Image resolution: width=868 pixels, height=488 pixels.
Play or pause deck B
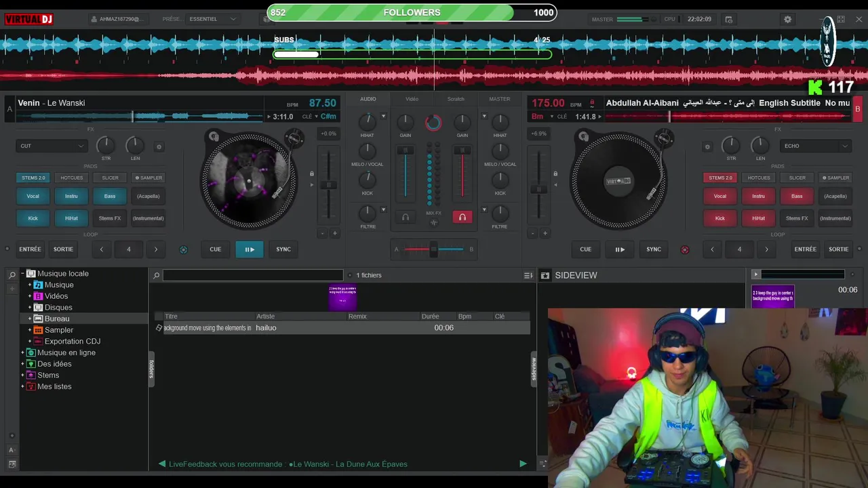620,249
